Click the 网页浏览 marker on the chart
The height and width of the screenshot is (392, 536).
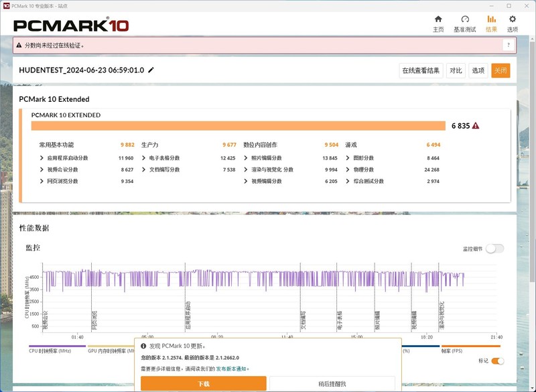[94, 320]
